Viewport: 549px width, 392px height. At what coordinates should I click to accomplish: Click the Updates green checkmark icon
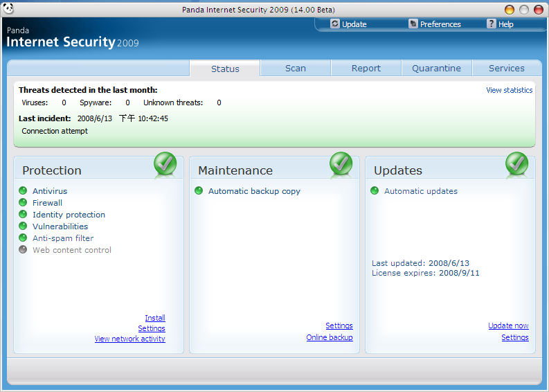coord(516,163)
